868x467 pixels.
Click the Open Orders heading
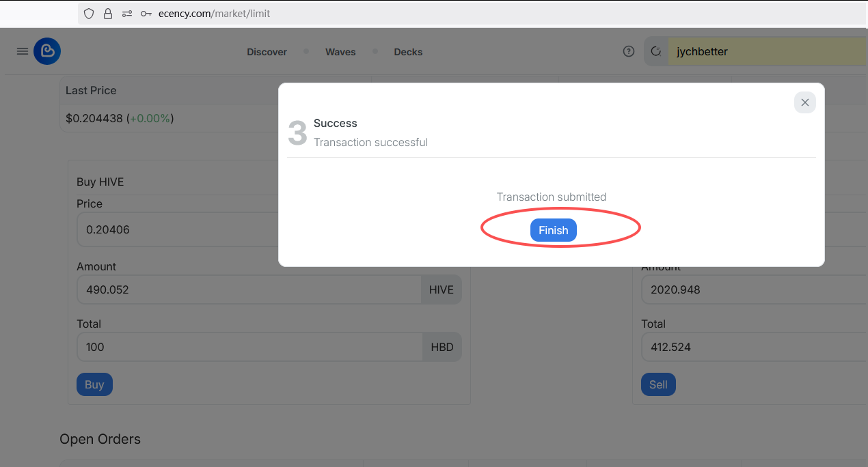[x=100, y=439]
